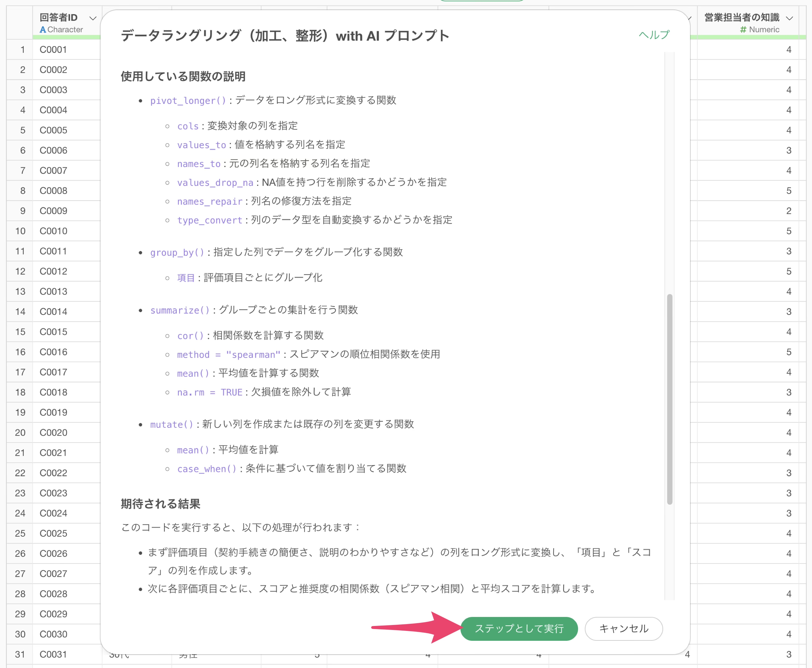The width and height of the screenshot is (812, 668).
Task: Open the ヘルプ link
Action: tap(654, 35)
